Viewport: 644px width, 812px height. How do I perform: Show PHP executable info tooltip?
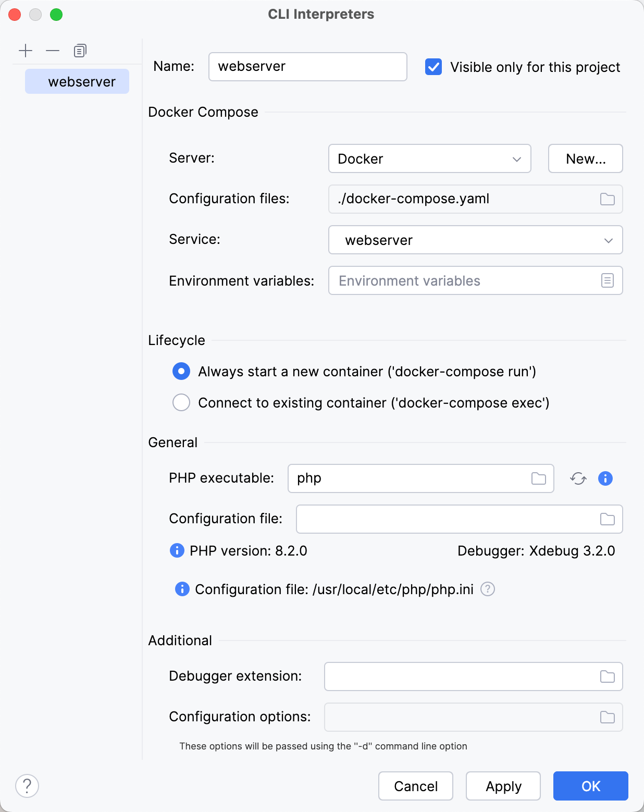coord(605,478)
